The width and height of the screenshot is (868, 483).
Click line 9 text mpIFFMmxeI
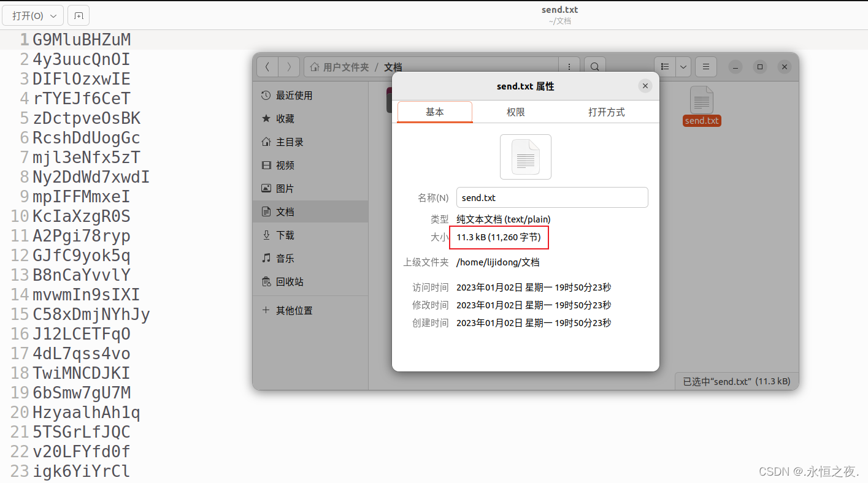coord(82,197)
